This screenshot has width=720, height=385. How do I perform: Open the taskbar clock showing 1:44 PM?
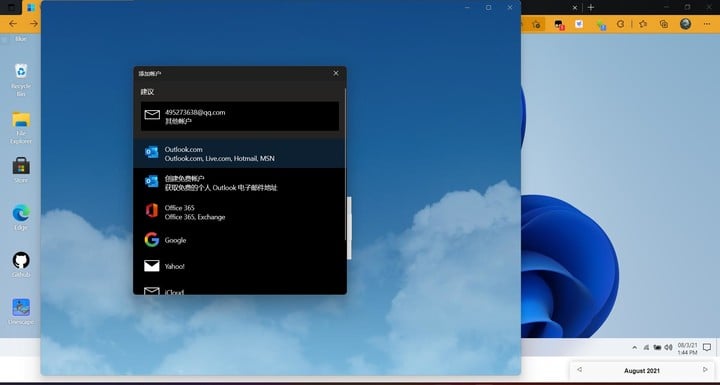click(687, 348)
